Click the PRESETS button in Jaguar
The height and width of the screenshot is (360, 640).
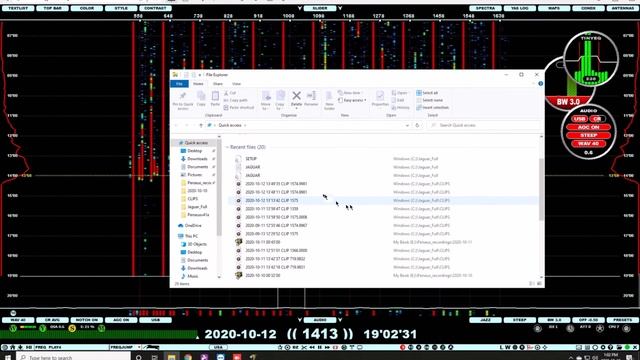(x=622, y=320)
